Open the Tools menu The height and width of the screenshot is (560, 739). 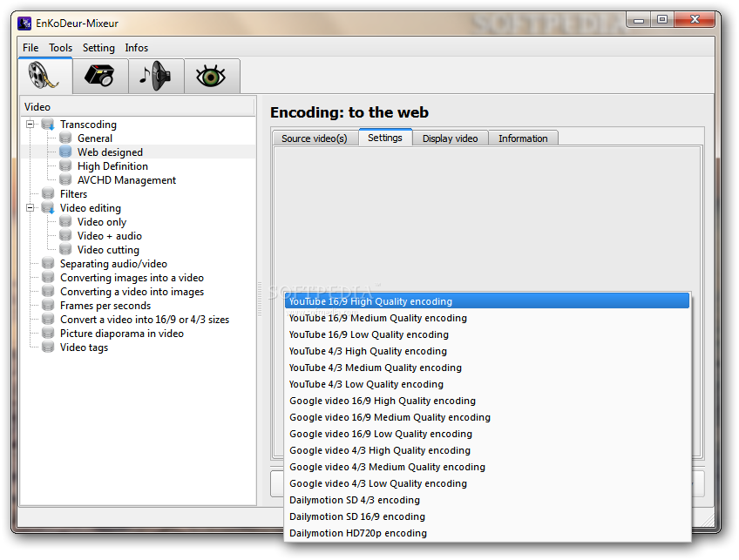tap(60, 48)
